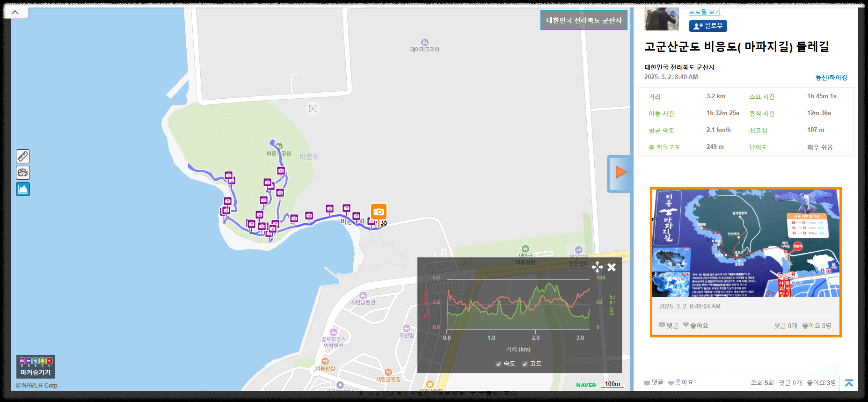
Task: Click the 페이퍼코리아 map place icon
Action: click(x=425, y=42)
